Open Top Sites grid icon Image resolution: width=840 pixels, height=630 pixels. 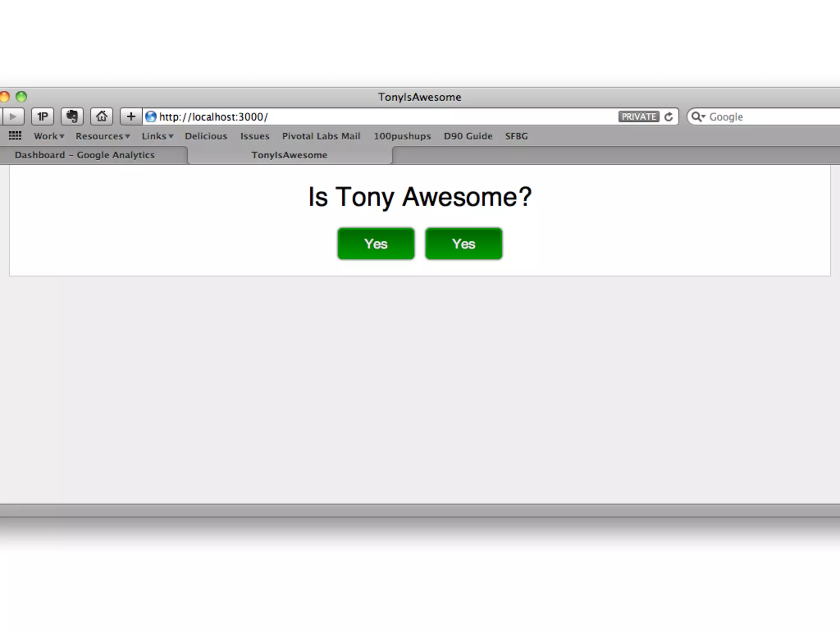(x=15, y=136)
